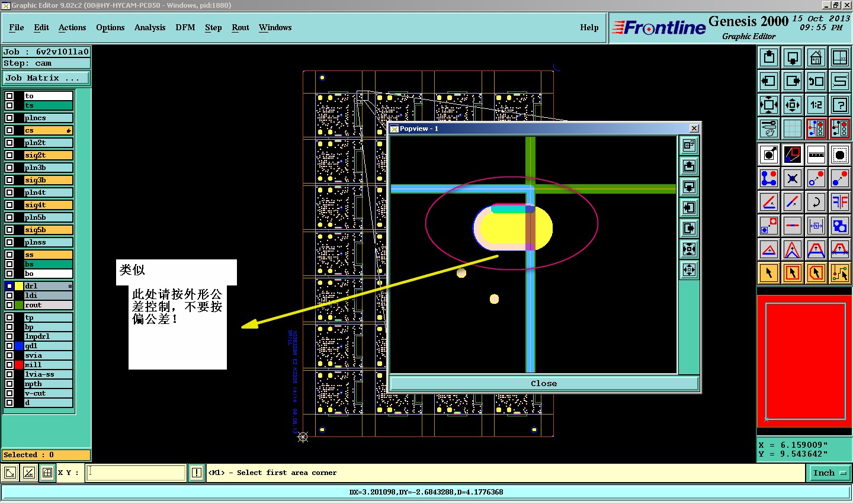Image resolution: width=853 pixels, height=504 pixels.
Task: Open the Help menu
Action: point(589,27)
